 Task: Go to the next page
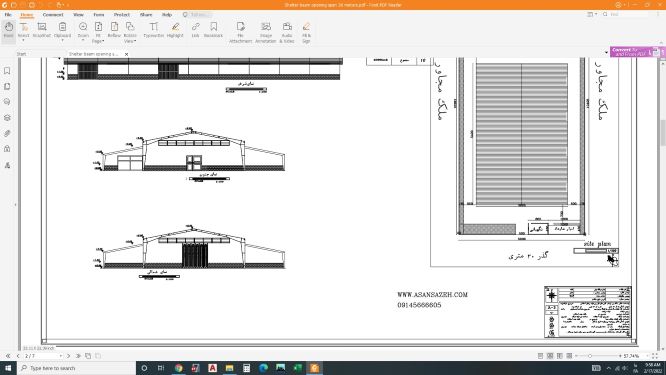(x=69, y=356)
